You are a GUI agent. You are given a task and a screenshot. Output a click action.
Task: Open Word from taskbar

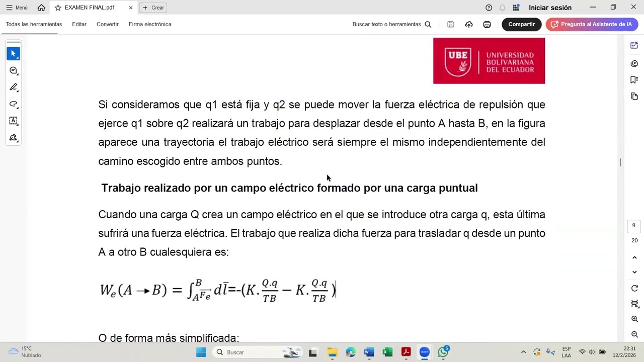click(x=369, y=352)
